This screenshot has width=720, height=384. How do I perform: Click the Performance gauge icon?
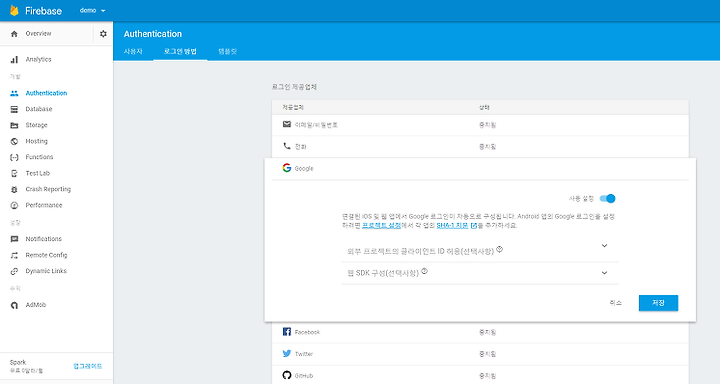14,205
